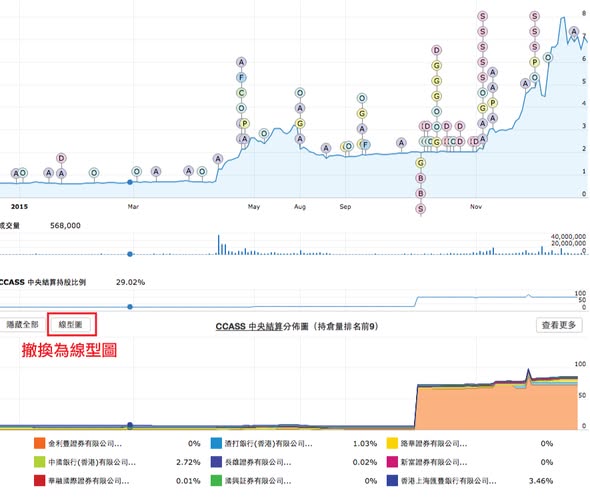
Task: Click the blue F marker in the May stack
Action: 241,78
